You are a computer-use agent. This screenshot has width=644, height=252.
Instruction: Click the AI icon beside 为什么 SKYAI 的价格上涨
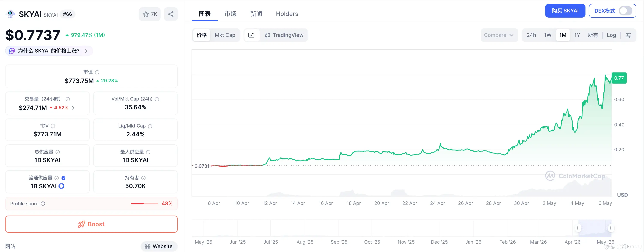[x=12, y=51]
